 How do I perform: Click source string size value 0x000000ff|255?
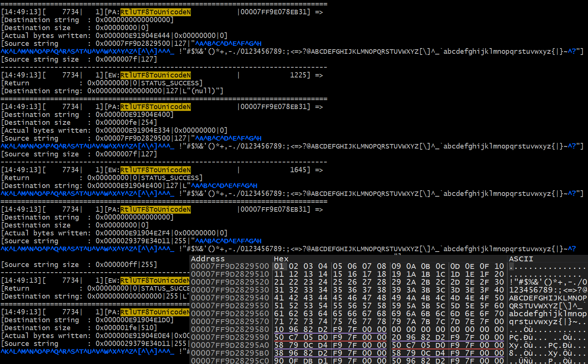(x=126, y=265)
